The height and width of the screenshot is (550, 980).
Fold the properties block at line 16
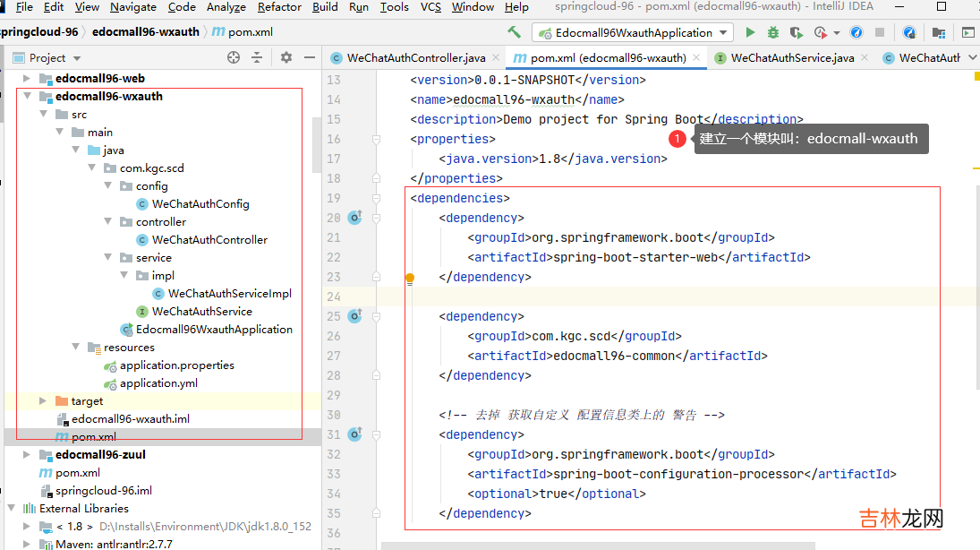pos(377,139)
